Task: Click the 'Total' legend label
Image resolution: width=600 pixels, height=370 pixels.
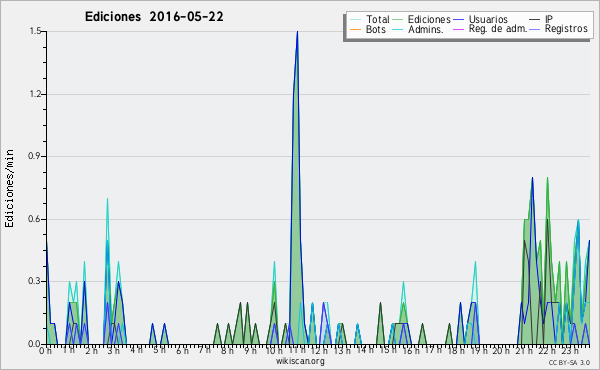Action: tap(377, 19)
